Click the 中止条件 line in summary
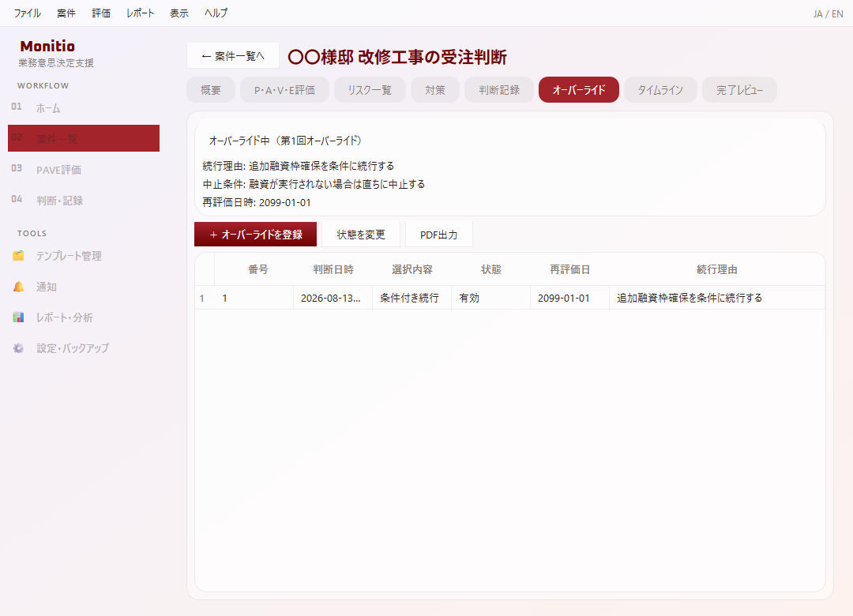This screenshot has width=853, height=616. pyautogui.click(x=314, y=184)
